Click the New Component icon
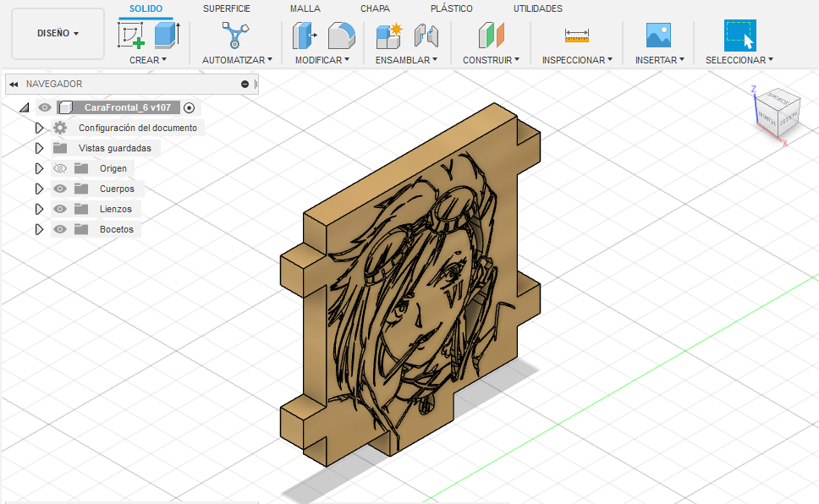This screenshot has height=504, width=819. coord(389,36)
